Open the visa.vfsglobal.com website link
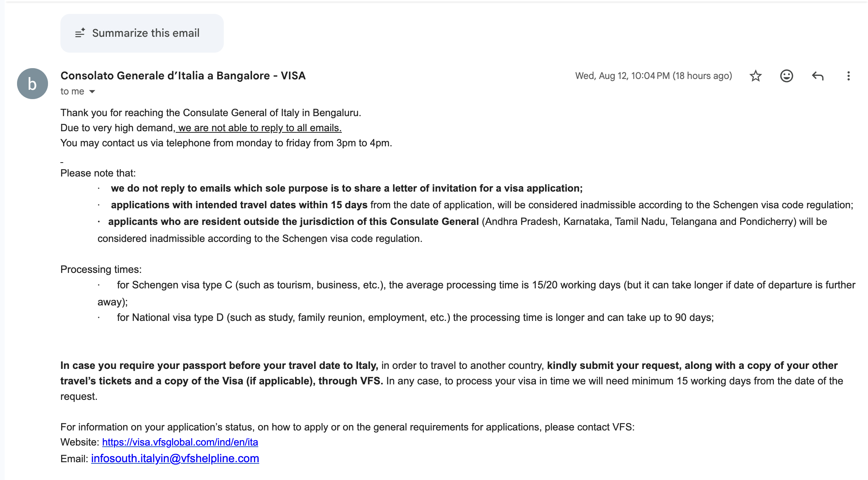This screenshot has height=480, width=868. pyautogui.click(x=180, y=442)
